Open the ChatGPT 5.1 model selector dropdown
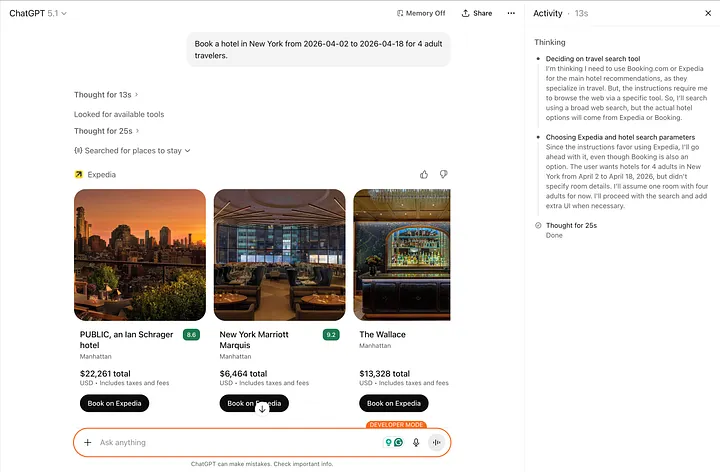Viewport: 720px width, 472px height. click(38, 13)
